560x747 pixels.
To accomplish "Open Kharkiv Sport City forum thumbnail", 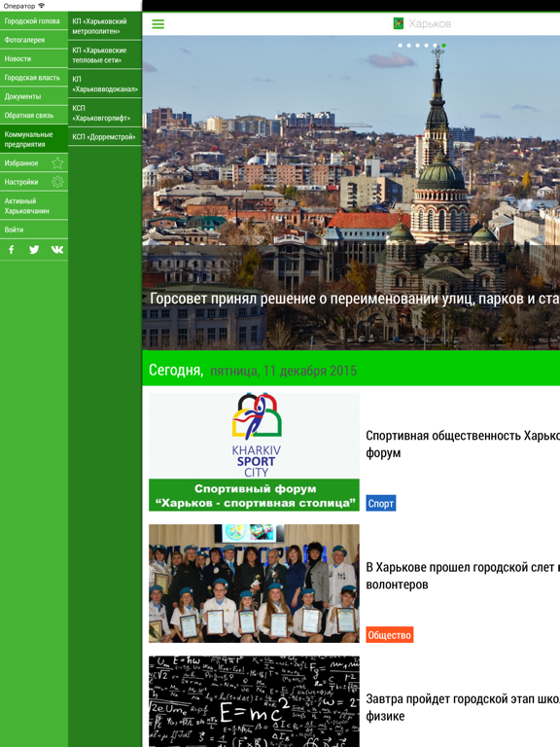I will tap(254, 451).
